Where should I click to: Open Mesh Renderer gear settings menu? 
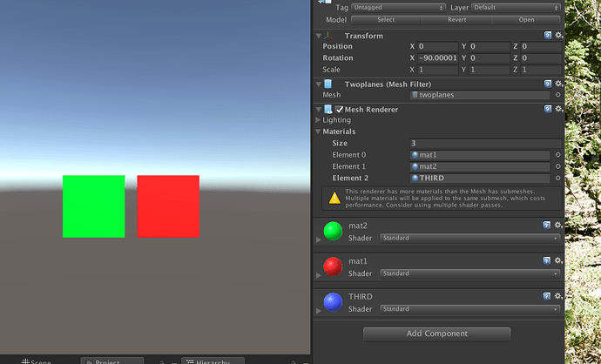point(559,109)
